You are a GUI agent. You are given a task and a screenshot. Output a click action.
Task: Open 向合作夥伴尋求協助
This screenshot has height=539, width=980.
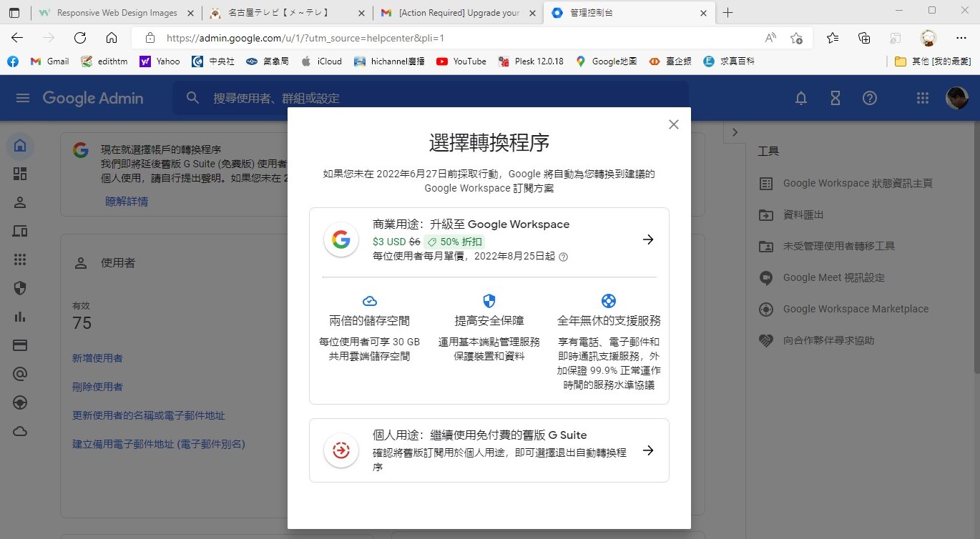[816, 340]
